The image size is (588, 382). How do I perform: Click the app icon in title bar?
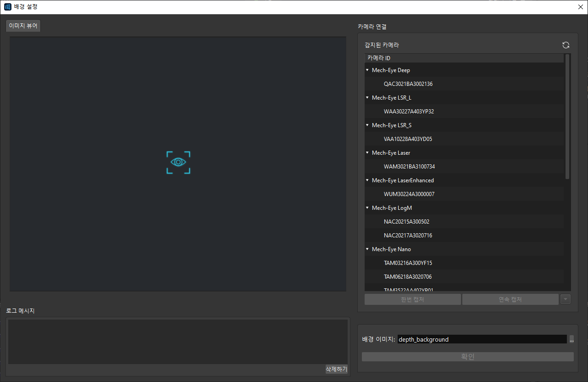pos(7,7)
